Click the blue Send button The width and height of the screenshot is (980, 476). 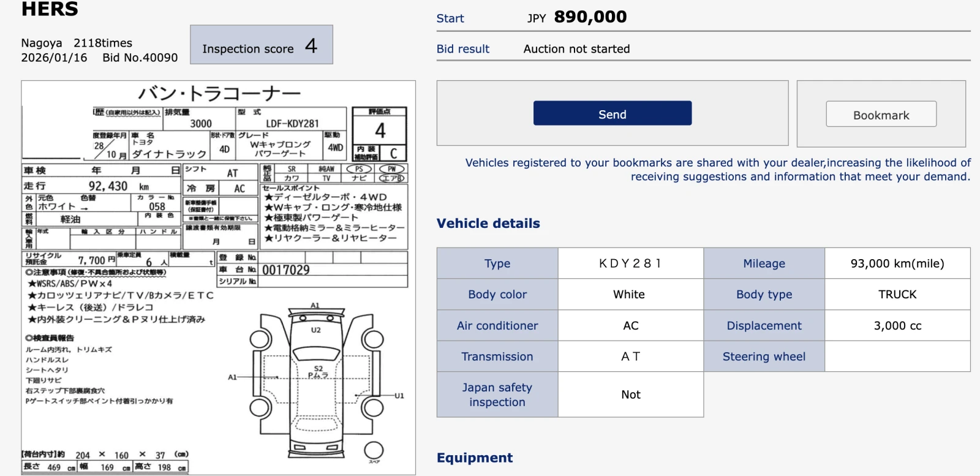[x=612, y=113]
